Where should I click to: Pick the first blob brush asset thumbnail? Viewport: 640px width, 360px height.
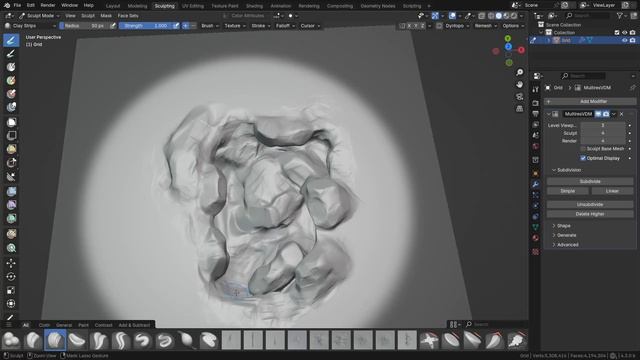[x=11, y=340]
